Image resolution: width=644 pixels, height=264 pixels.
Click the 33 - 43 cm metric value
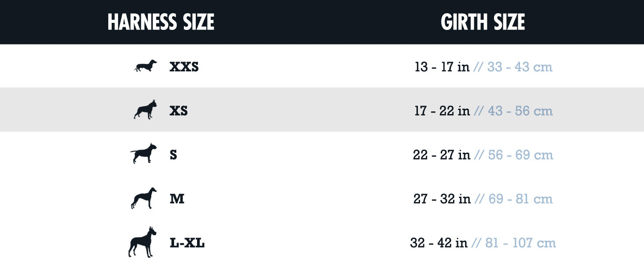[x=520, y=67]
